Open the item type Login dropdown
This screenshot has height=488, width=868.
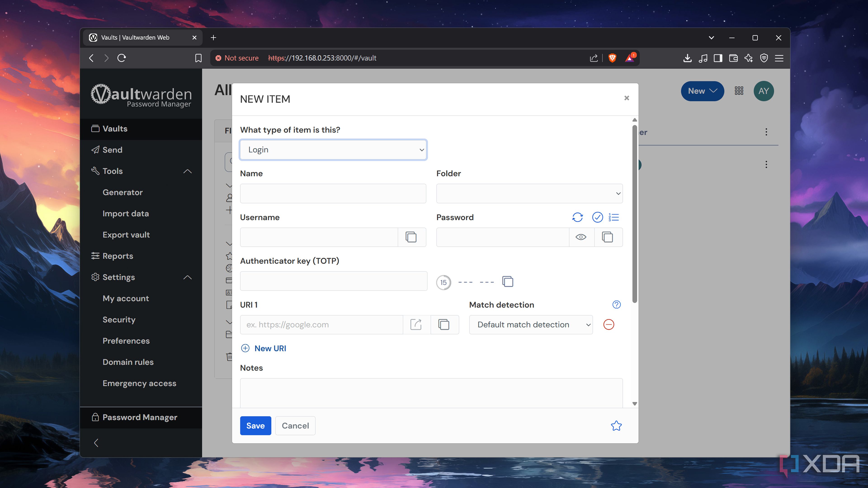pos(333,150)
